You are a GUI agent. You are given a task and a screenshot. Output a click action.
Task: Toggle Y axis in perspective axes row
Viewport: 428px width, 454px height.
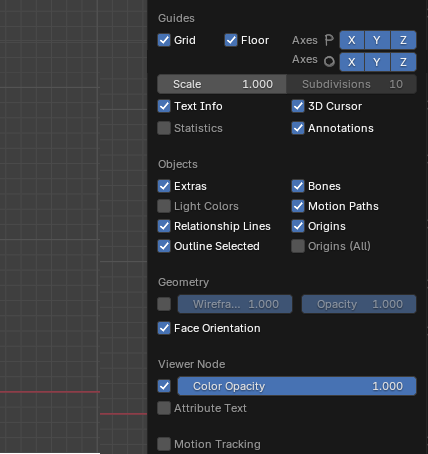coord(377,40)
